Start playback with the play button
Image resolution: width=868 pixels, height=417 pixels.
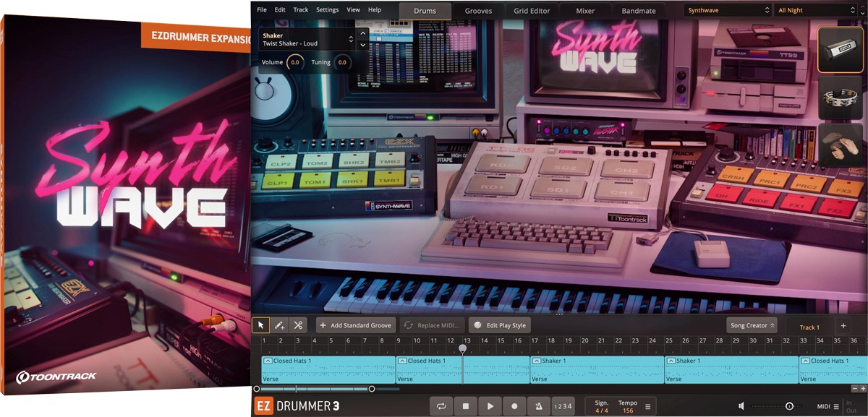(490, 406)
